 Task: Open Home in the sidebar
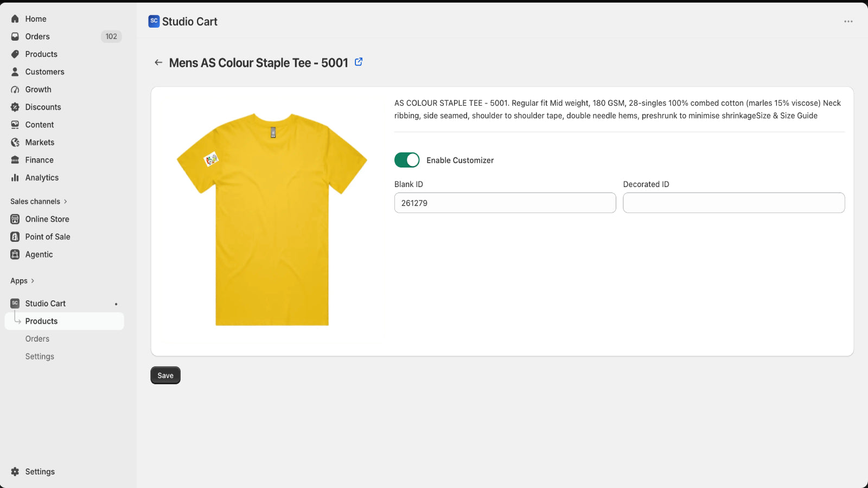[36, 19]
